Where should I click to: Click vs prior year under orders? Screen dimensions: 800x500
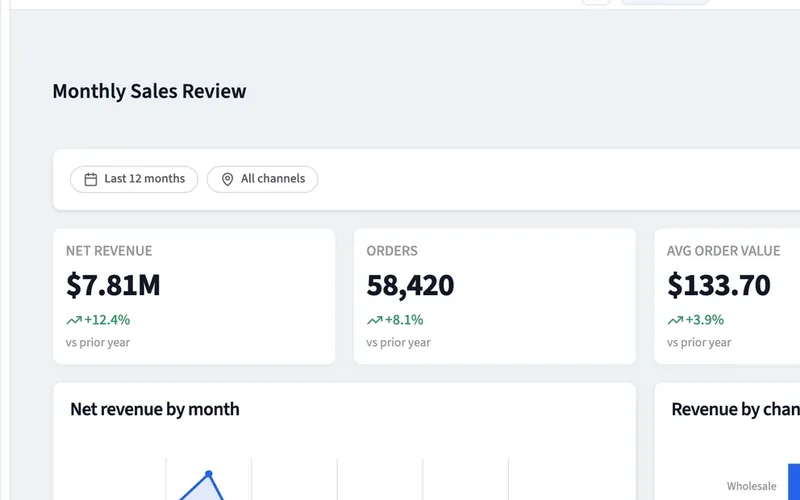pos(398,342)
